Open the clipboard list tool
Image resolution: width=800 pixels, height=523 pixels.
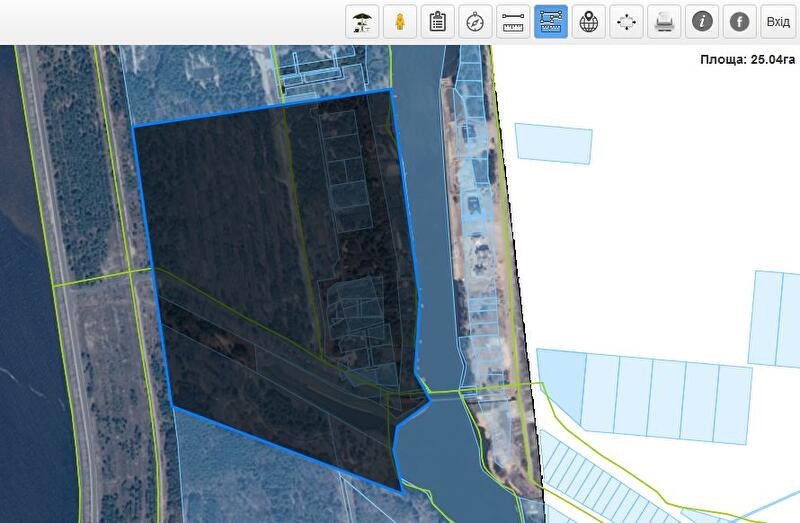click(x=437, y=21)
